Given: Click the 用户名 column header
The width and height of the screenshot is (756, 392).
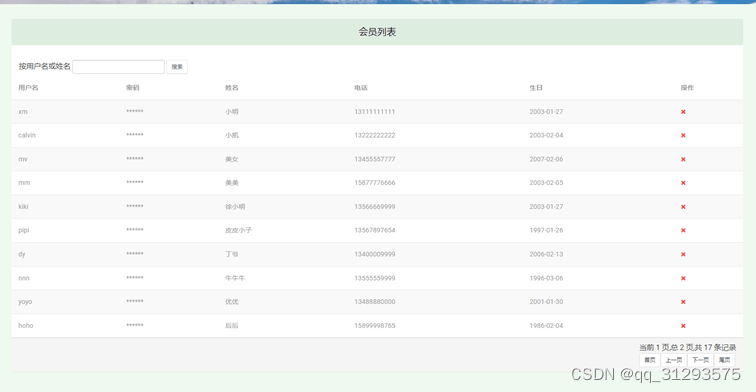Looking at the screenshot, I should 28,88.
